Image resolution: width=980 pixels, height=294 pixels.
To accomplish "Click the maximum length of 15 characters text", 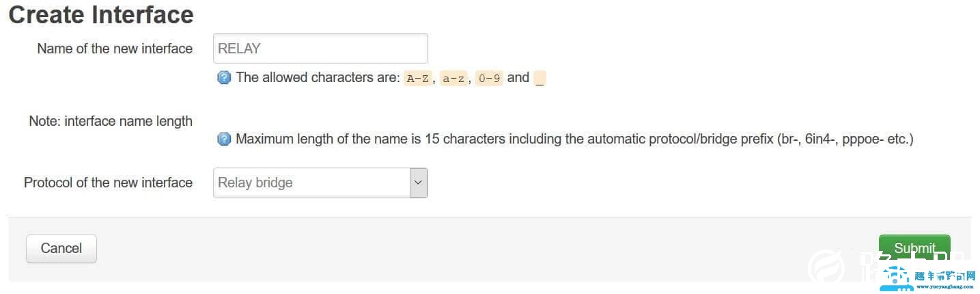I will (x=574, y=139).
